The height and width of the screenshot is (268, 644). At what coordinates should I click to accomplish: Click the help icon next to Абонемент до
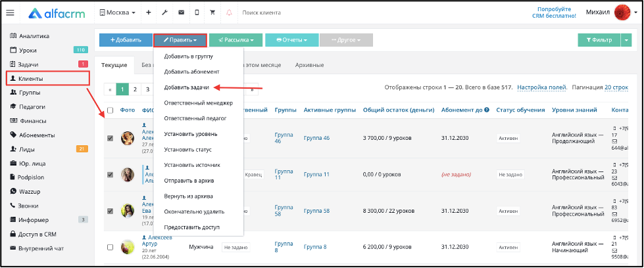[486, 110]
